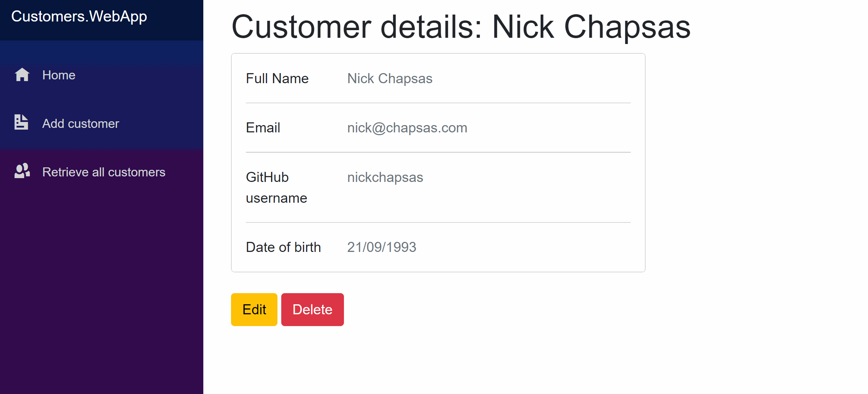The width and height of the screenshot is (868, 394).
Task: Select the Retrieve all customers link text
Action: (x=104, y=172)
